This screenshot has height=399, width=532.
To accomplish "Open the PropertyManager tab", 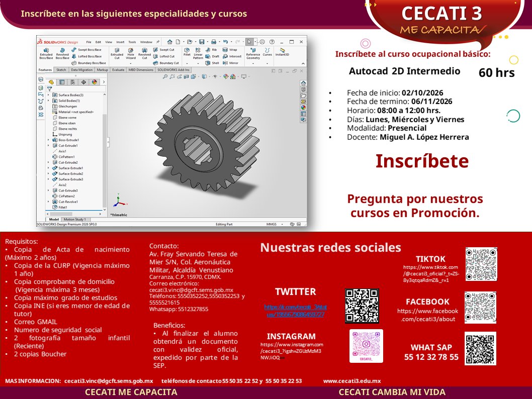I will click(62, 82).
